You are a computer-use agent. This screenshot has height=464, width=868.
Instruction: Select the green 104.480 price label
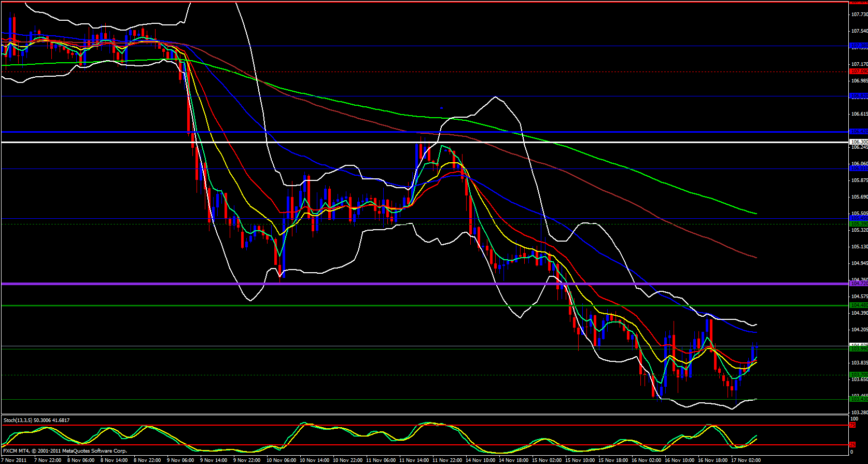click(858, 305)
